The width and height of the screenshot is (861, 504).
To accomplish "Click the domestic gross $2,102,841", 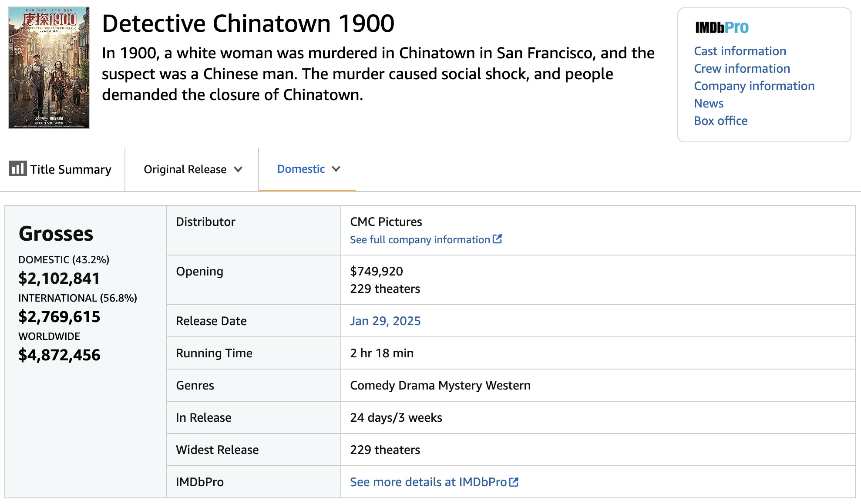I will click(59, 278).
